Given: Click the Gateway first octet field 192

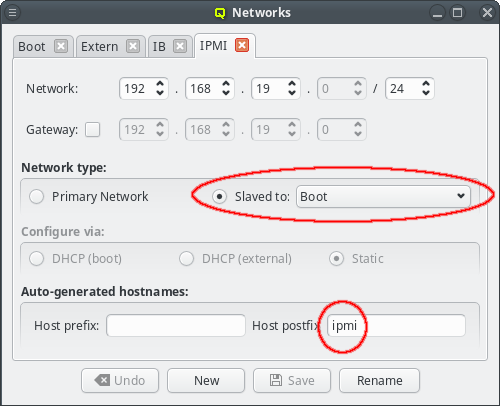Looking at the screenshot, I should 144,129.
